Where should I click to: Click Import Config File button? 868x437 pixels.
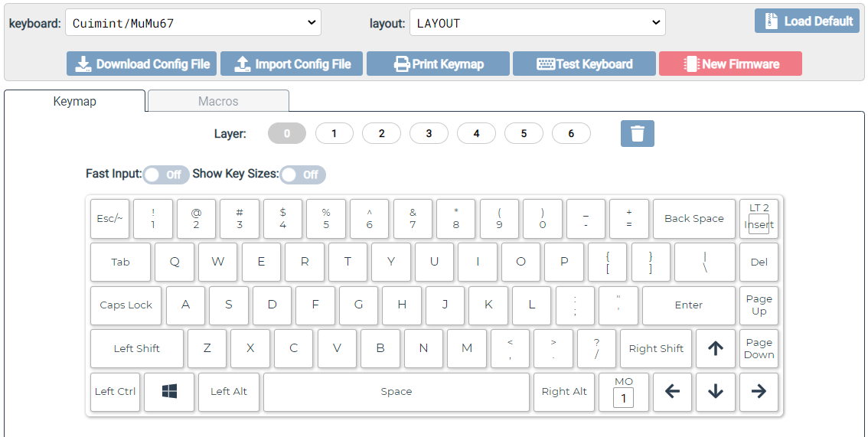[x=292, y=64]
